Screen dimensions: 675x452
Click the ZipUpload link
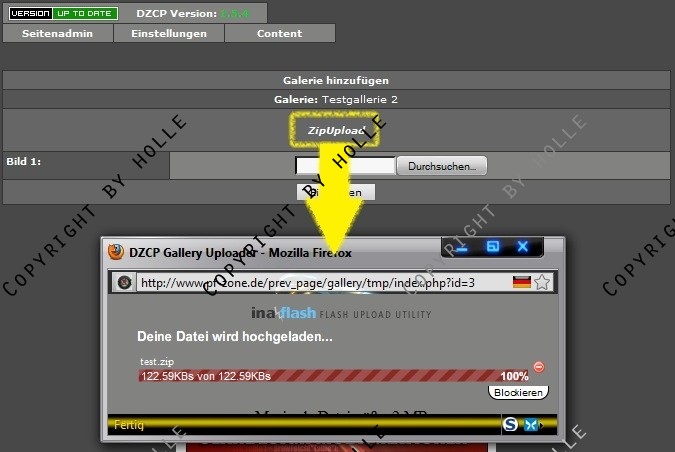click(x=336, y=131)
